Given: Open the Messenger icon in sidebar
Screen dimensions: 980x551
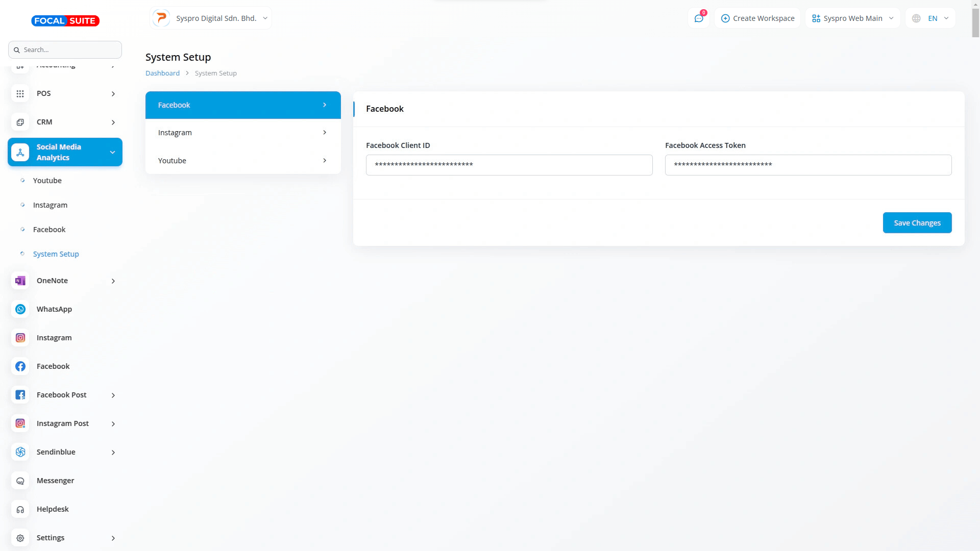Looking at the screenshot, I should [20, 481].
